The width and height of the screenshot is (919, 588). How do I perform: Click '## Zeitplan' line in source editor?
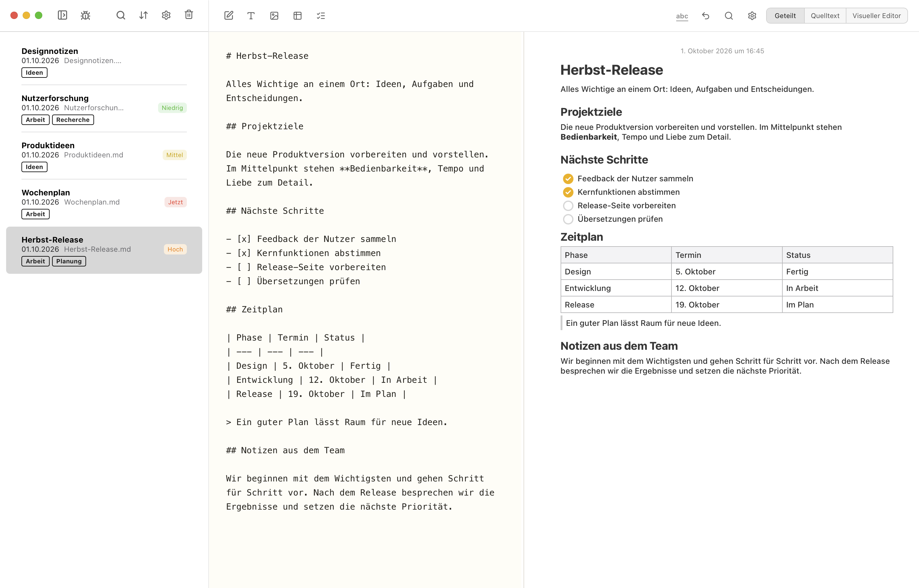(254, 309)
